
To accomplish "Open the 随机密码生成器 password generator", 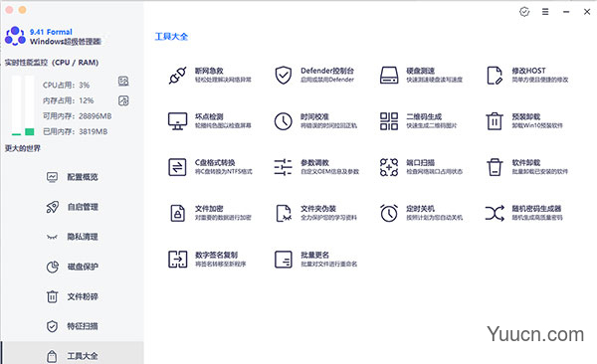I will point(524,213).
